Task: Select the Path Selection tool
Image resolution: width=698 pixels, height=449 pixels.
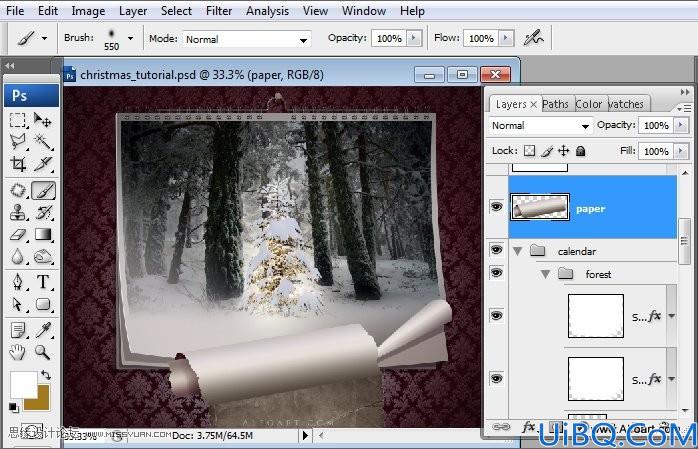Action: [18, 304]
